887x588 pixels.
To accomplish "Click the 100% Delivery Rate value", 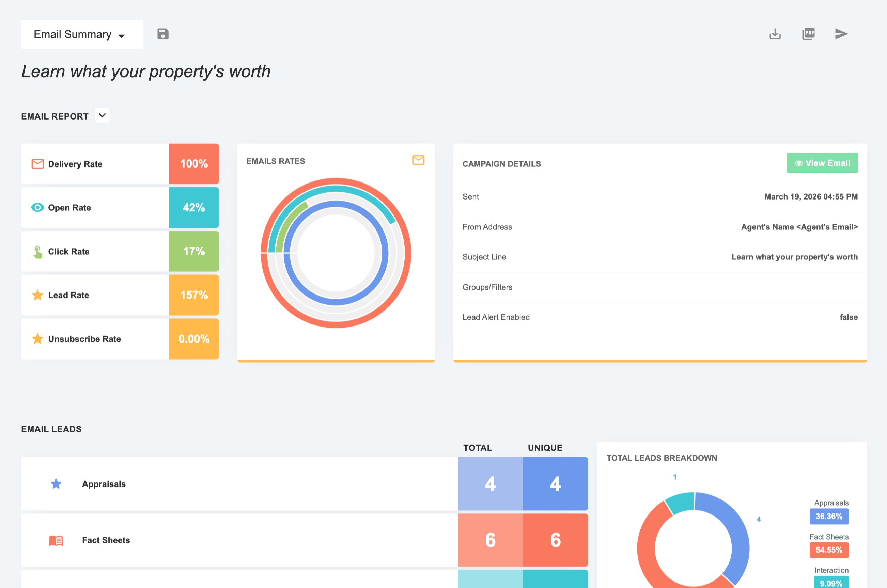I will pyautogui.click(x=194, y=164).
